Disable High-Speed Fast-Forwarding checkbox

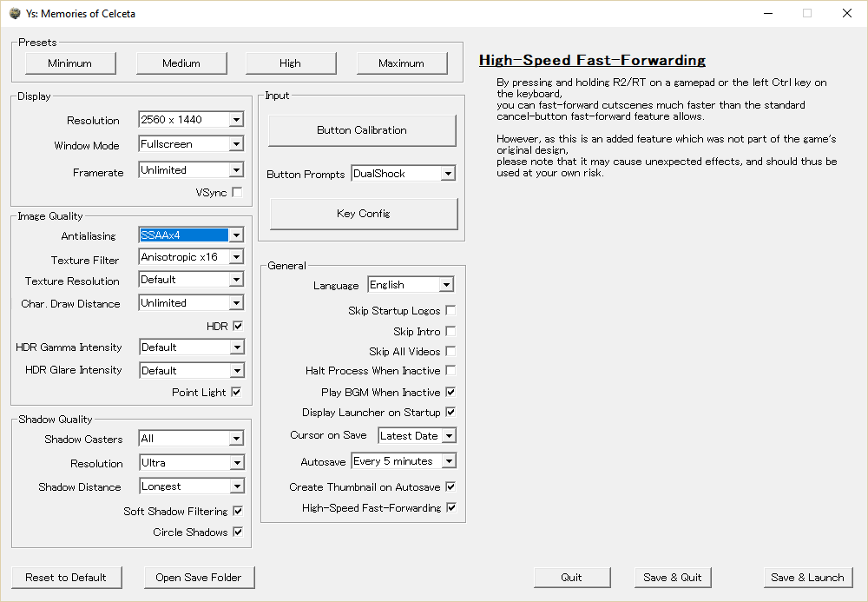point(451,507)
